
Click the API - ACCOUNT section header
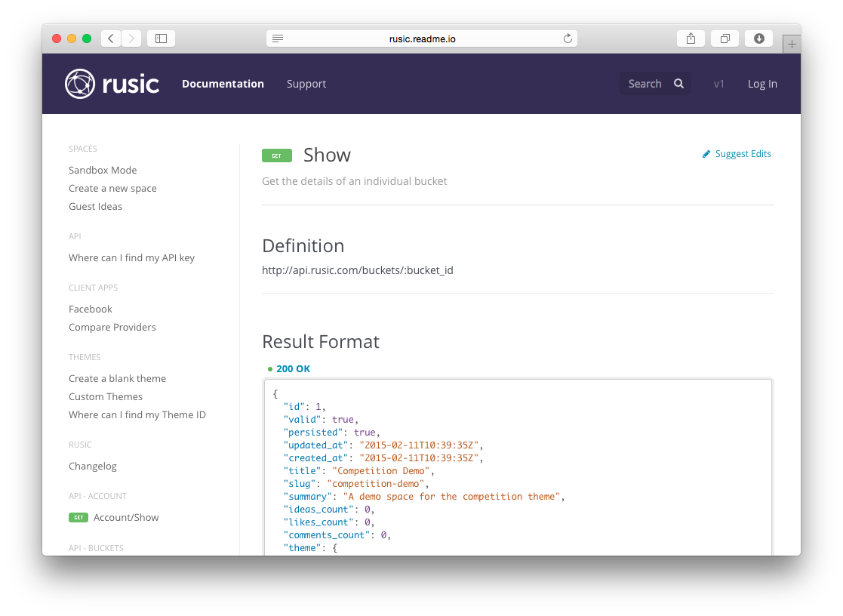tap(97, 496)
